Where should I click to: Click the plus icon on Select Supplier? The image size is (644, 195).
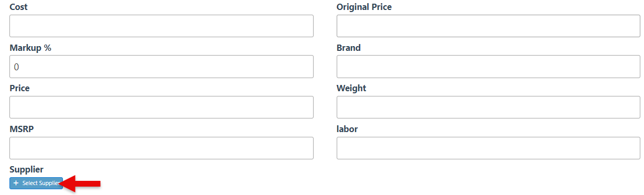coord(16,183)
